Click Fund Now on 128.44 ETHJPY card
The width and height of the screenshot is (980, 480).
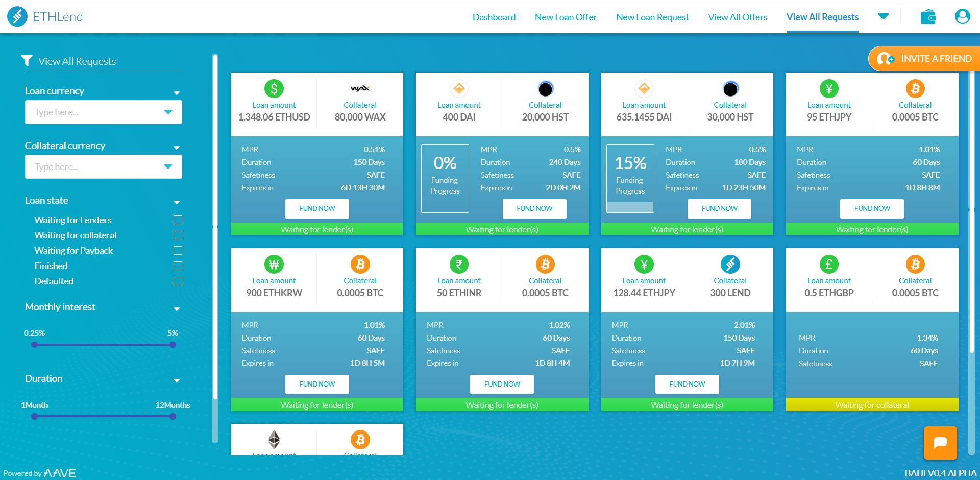click(x=687, y=384)
